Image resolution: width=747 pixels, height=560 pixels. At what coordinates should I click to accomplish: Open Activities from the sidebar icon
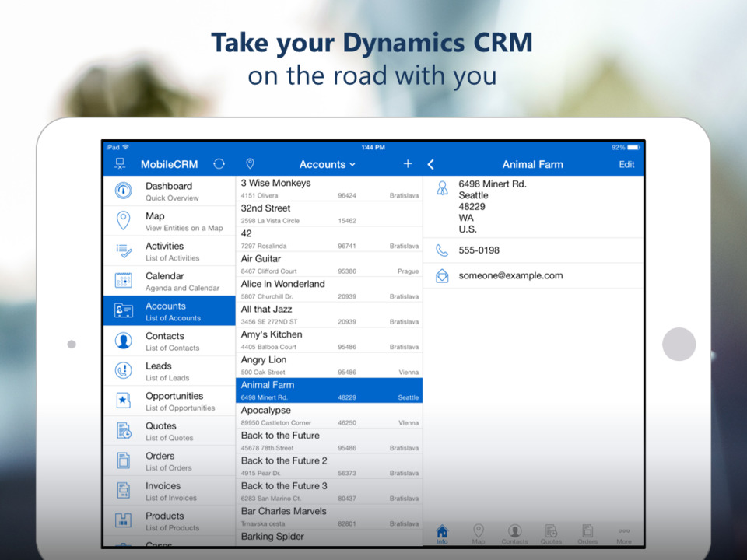coord(124,251)
